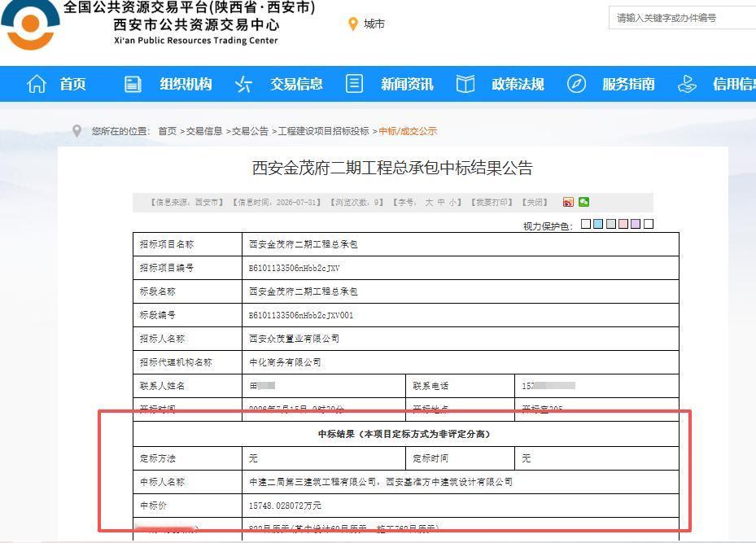Click the 关闭 close link
The height and width of the screenshot is (543, 756).
(x=535, y=203)
